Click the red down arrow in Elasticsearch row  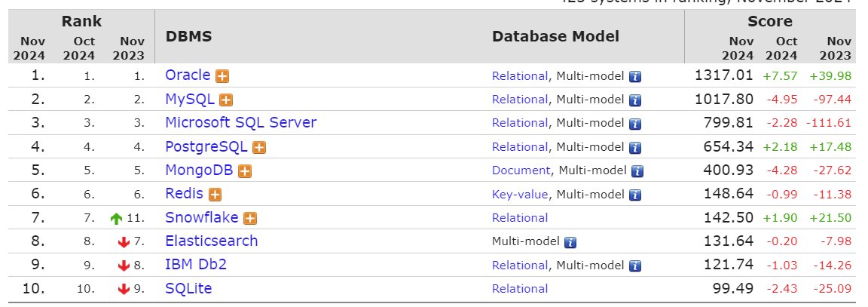[x=124, y=242]
